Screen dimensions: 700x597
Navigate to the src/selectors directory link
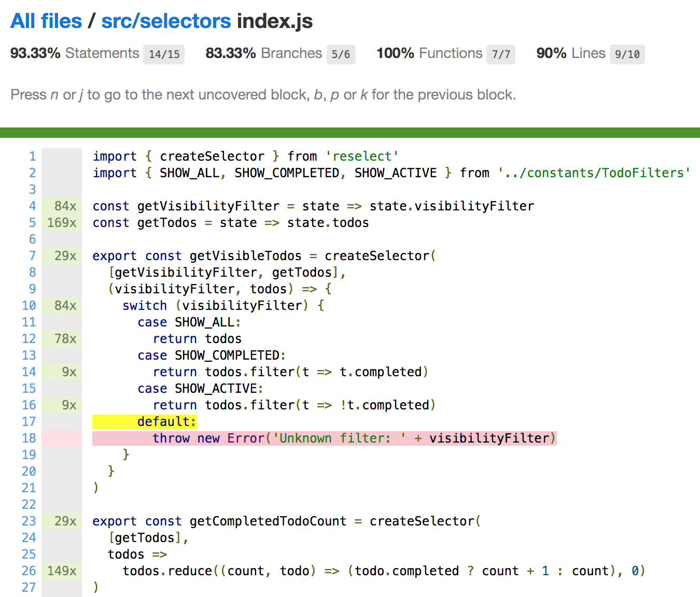click(x=166, y=21)
